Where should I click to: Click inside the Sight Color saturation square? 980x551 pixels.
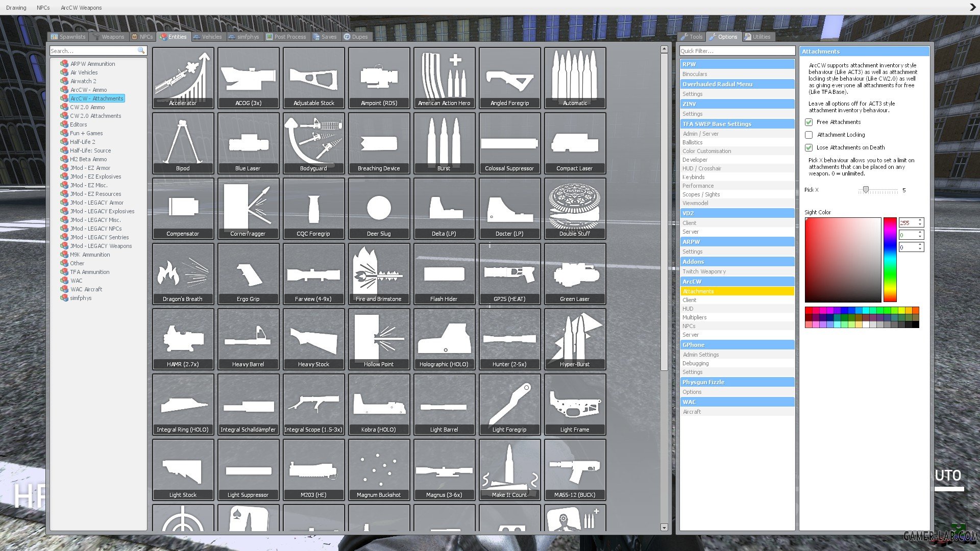tap(843, 260)
